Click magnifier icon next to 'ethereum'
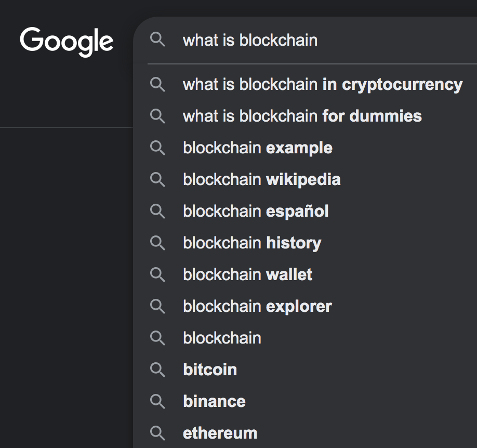 157,433
